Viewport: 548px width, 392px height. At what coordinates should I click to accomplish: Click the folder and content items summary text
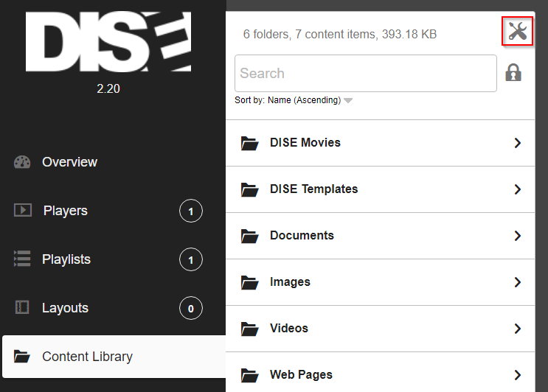(340, 34)
